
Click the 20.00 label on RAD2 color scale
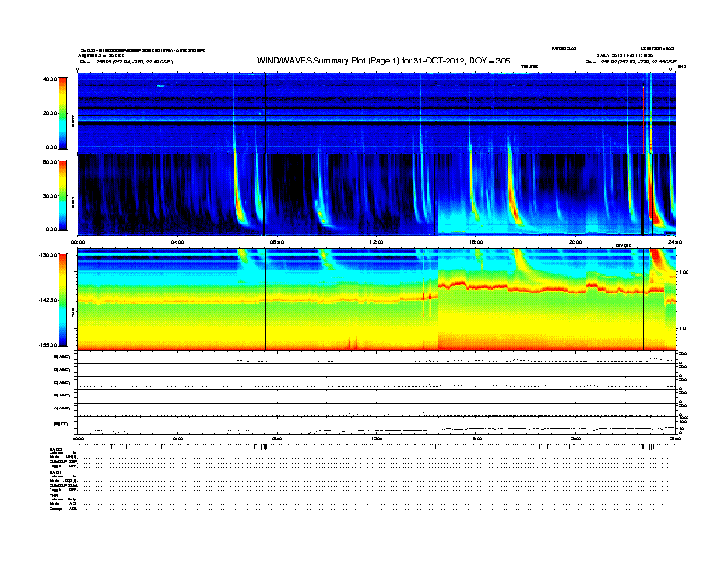[x=50, y=113]
